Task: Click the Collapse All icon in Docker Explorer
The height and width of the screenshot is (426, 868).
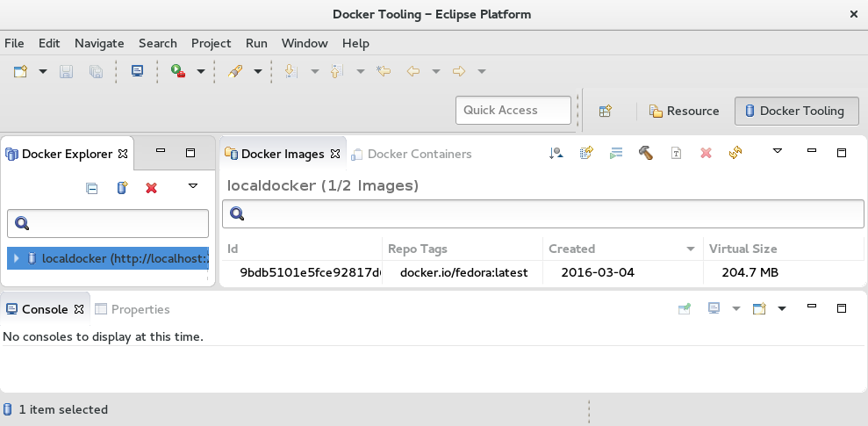Action: (92, 187)
